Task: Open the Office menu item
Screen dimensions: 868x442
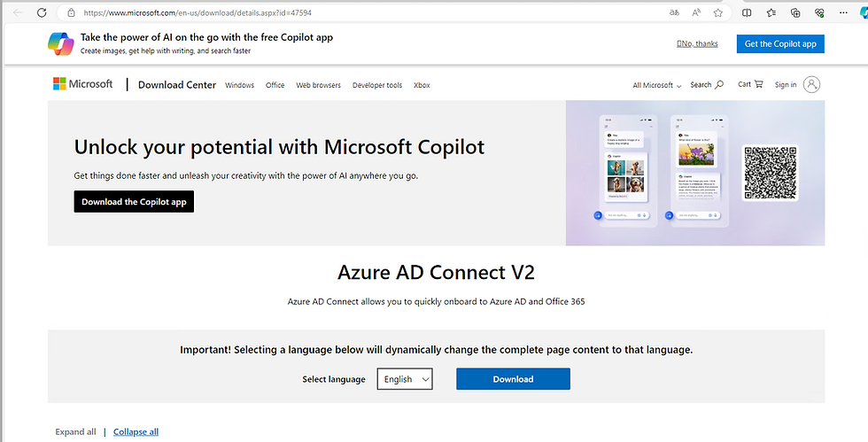Action: click(x=275, y=85)
